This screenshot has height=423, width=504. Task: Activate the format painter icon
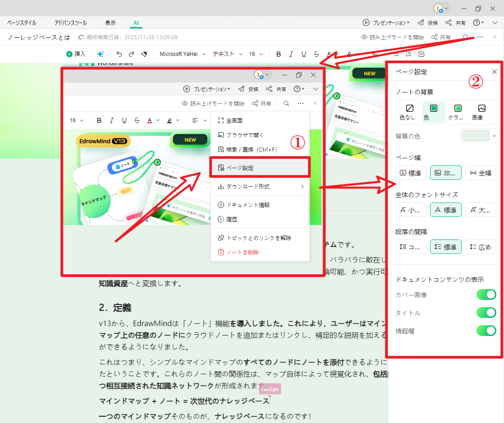144,54
